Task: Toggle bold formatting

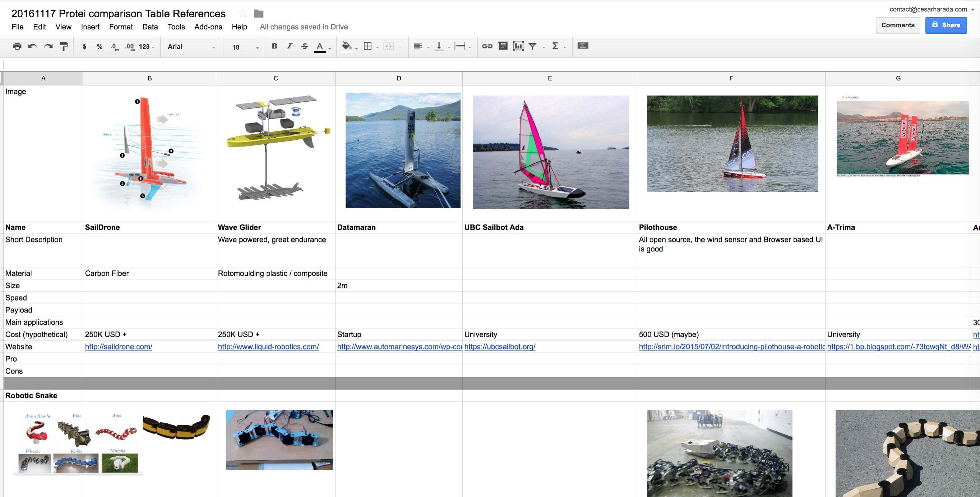Action: click(x=274, y=46)
